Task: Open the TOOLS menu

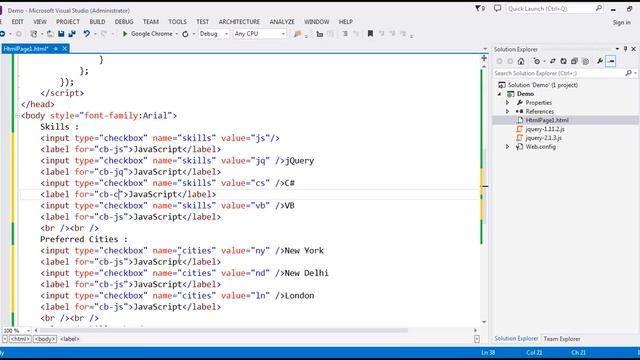Action: (x=177, y=22)
